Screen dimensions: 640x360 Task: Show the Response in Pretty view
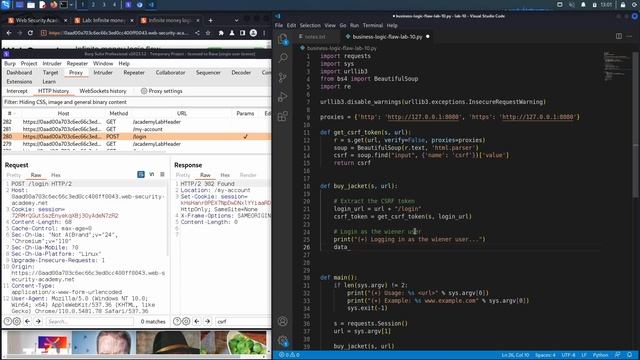coord(183,175)
